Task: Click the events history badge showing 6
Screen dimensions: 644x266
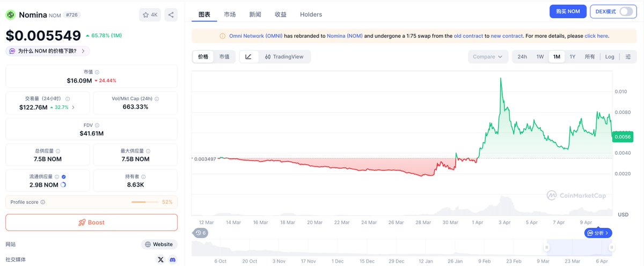Action: (201, 233)
